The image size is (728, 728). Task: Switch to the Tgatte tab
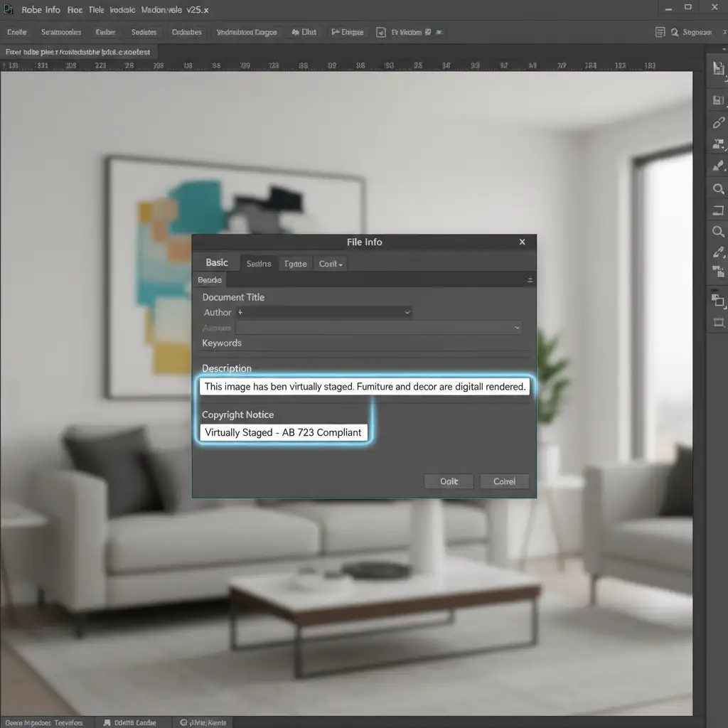pyautogui.click(x=295, y=264)
